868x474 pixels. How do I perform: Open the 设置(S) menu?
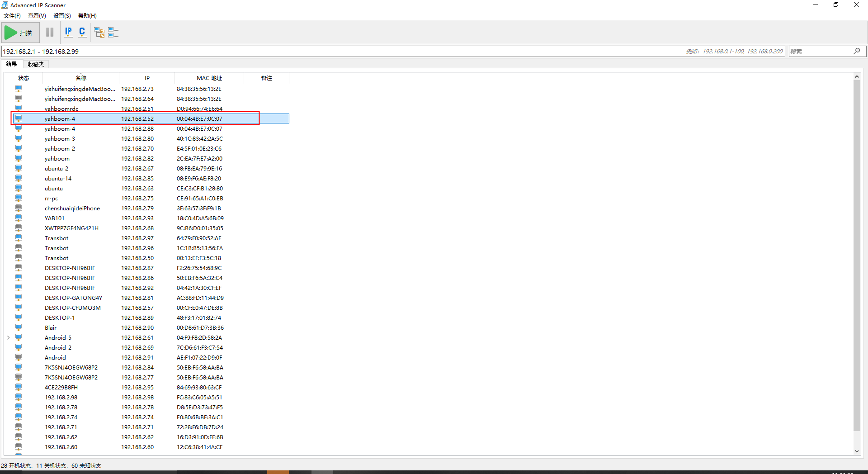[62, 15]
